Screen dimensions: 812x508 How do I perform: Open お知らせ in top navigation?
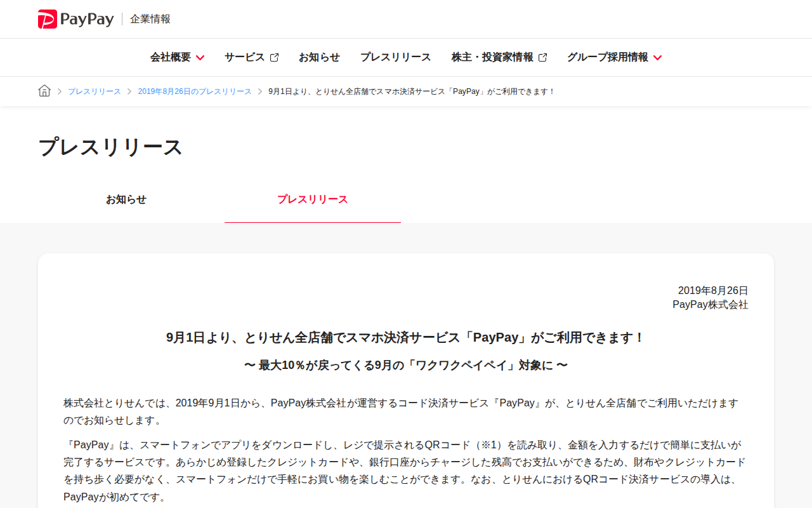pos(319,57)
